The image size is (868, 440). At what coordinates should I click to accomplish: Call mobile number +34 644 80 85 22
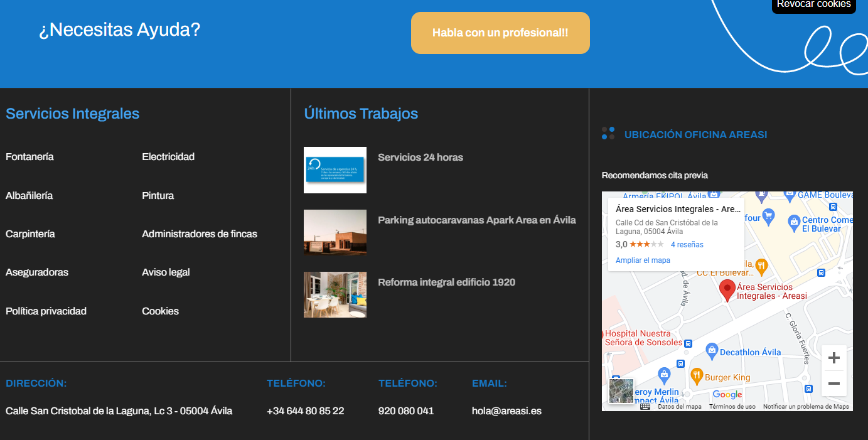click(306, 411)
